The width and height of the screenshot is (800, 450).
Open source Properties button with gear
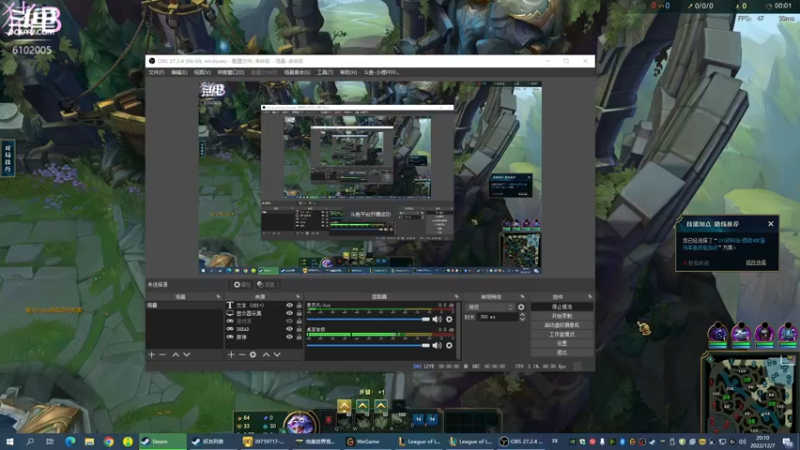pyautogui.click(x=242, y=285)
